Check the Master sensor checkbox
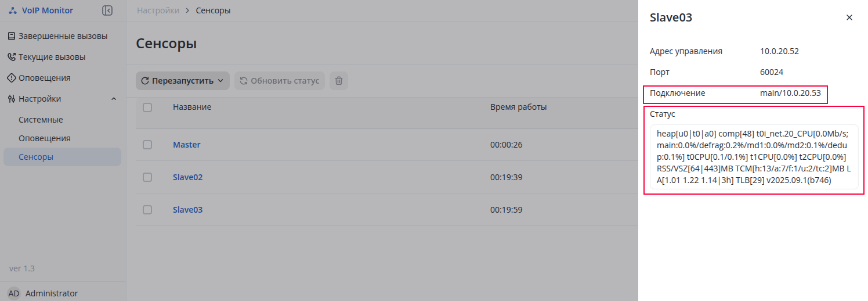The image size is (868, 301). point(147,145)
